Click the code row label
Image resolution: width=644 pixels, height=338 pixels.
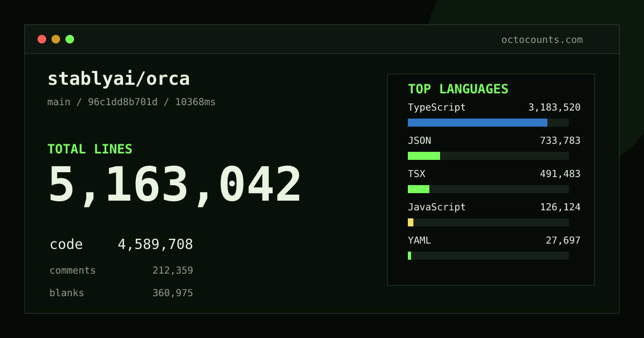click(66, 245)
